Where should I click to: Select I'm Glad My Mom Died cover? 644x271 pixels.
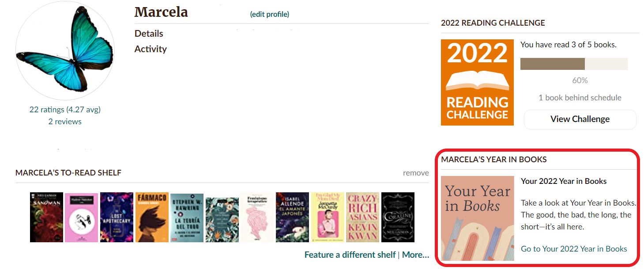pyautogui.click(x=328, y=217)
